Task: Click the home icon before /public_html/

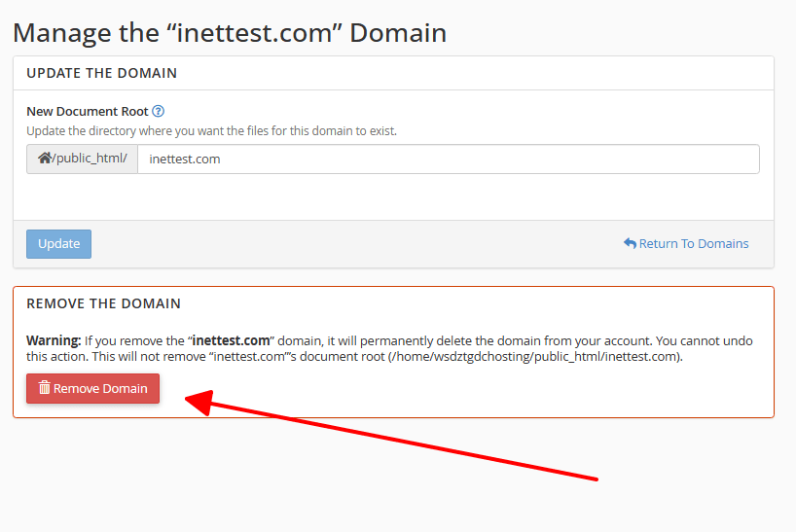Action: (44, 159)
